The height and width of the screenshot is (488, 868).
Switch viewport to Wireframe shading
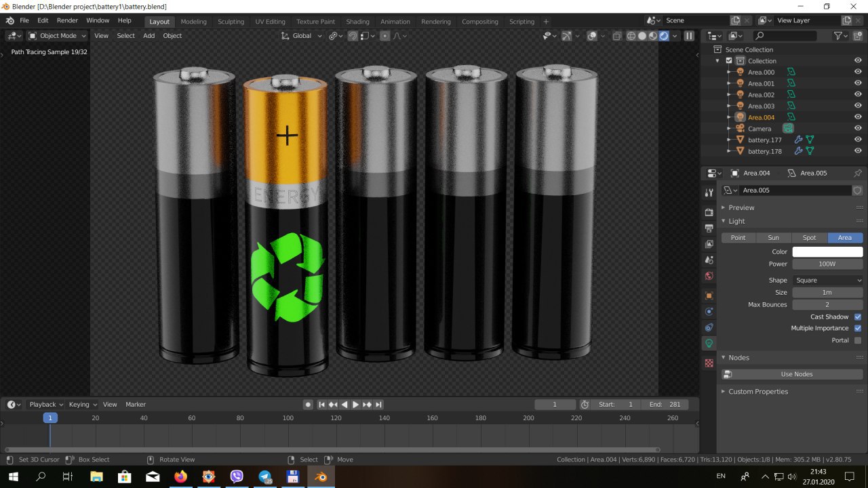pos(631,36)
